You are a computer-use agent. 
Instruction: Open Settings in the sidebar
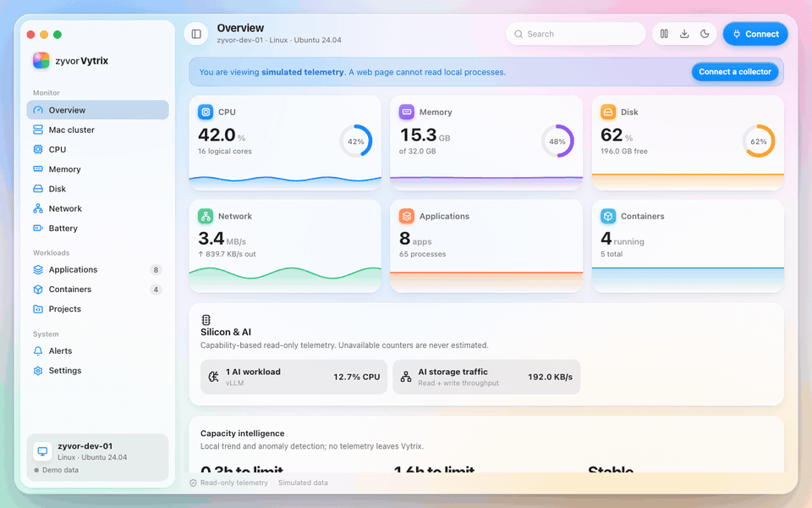(97, 371)
